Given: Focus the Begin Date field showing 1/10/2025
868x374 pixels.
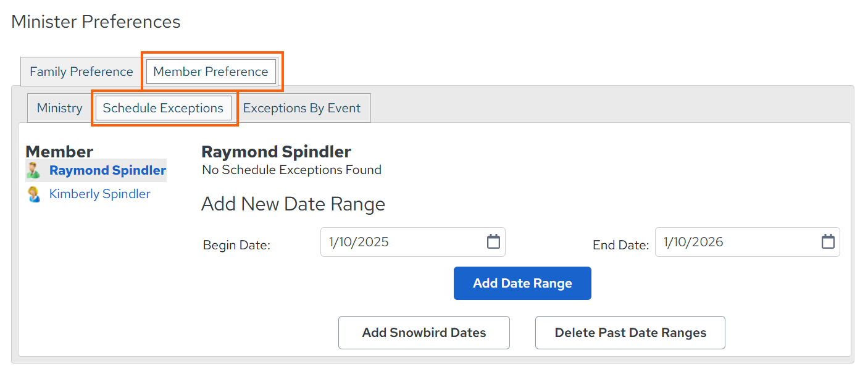Looking at the screenshot, I should 413,242.
